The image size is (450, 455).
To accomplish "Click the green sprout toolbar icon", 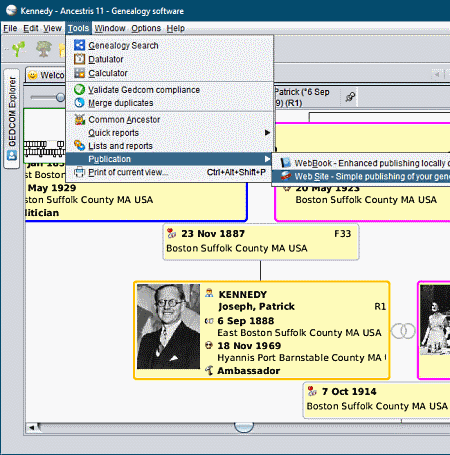I will coord(19,49).
